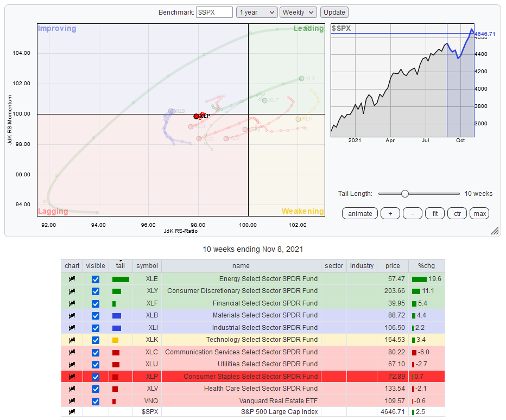Open the chart icon for XLP row
The height and width of the screenshot is (420, 506).
tap(72, 376)
